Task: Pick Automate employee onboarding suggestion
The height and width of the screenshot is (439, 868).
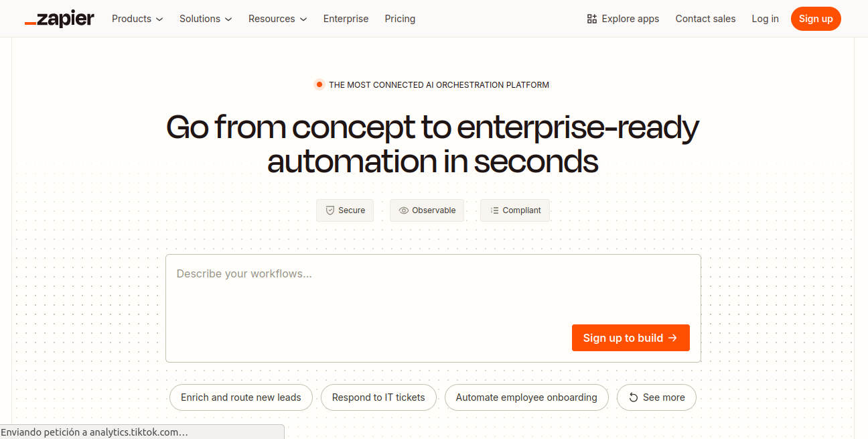Action: point(526,397)
